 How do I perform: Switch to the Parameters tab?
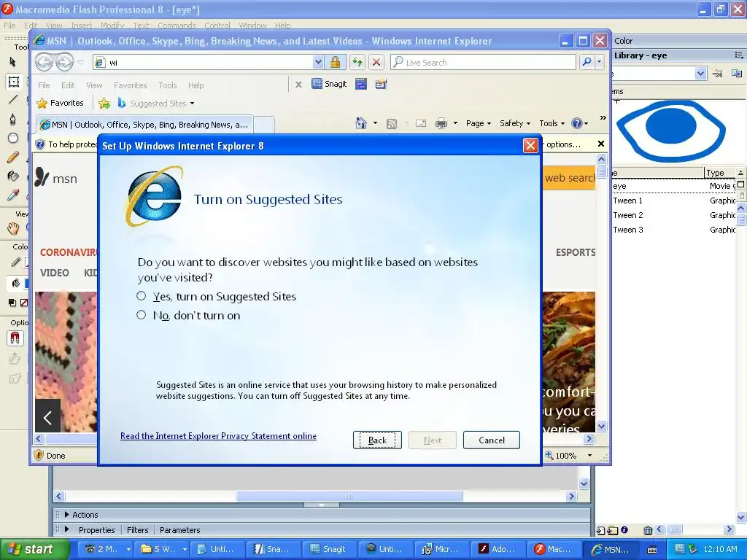pyautogui.click(x=179, y=530)
